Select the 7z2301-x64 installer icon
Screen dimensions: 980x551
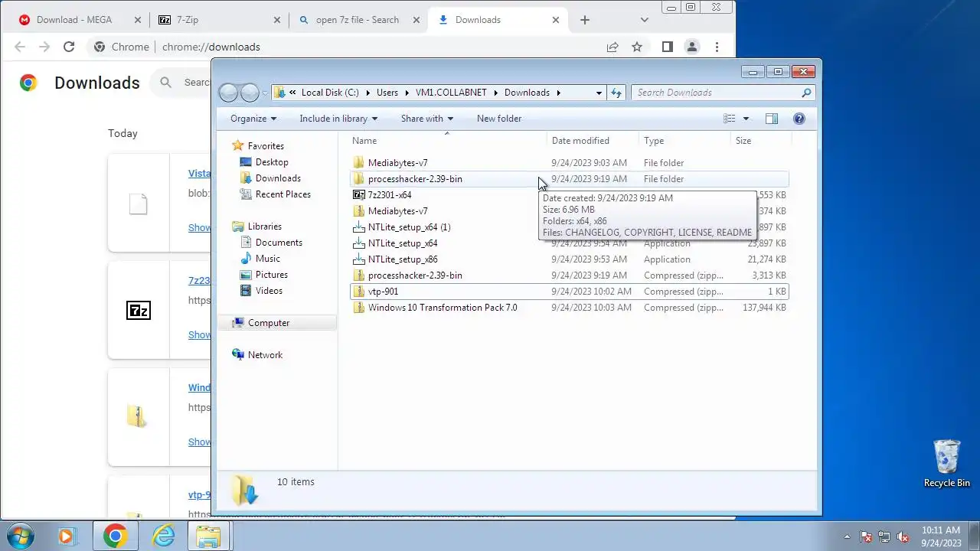coord(358,195)
